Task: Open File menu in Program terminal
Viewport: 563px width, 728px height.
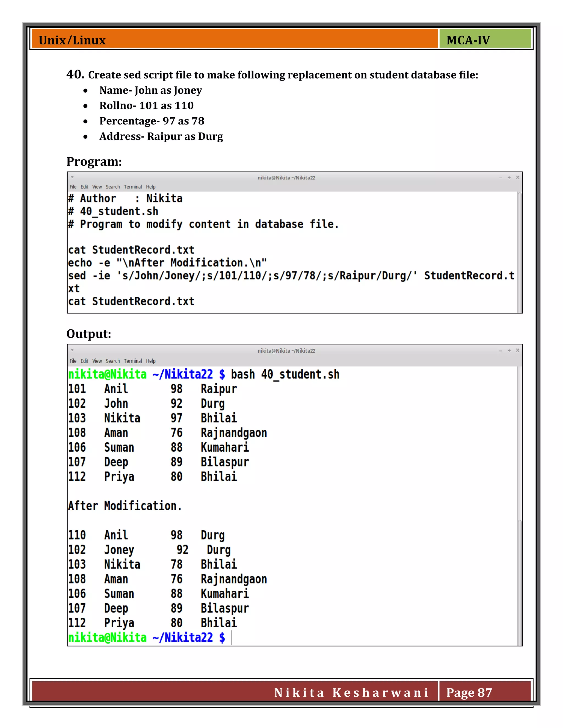Action: [x=73, y=187]
